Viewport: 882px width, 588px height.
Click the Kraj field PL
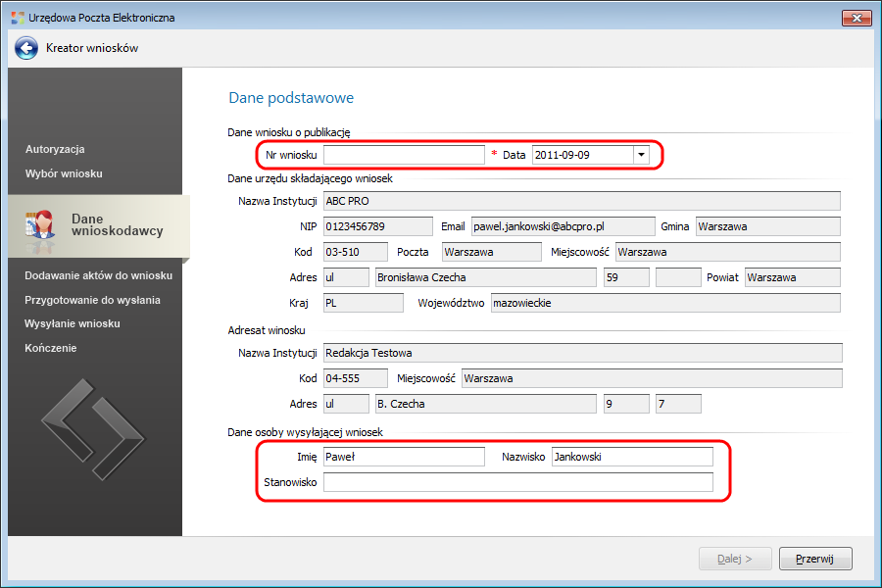pos(364,303)
